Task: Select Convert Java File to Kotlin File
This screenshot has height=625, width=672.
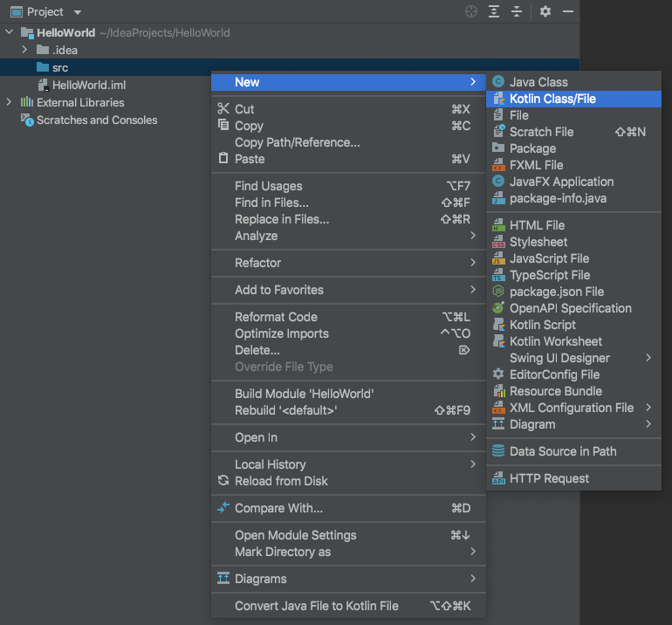Action: (x=348, y=606)
